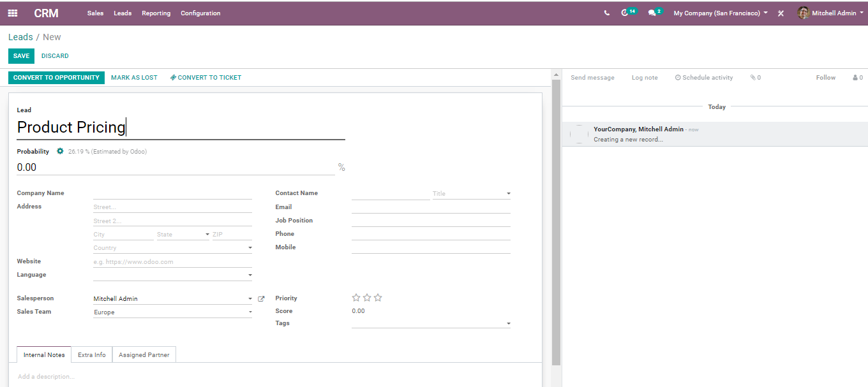Open the Salesperson dropdown
Screen dimensions: 868x387
(172, 298)
